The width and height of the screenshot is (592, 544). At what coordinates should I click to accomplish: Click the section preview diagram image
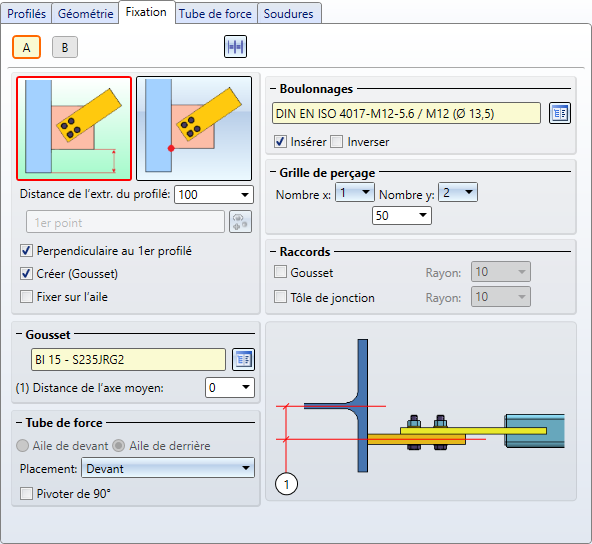(421, 411)
